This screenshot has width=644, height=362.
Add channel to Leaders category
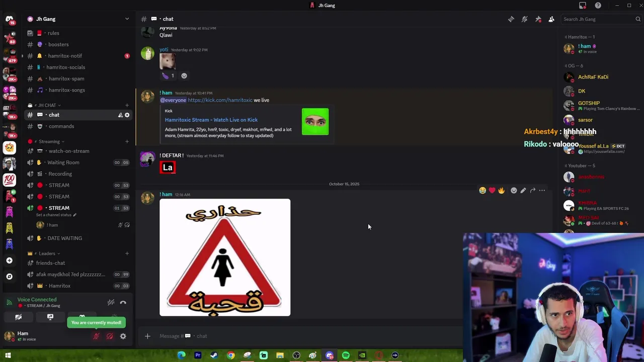[x=127, y=253]
